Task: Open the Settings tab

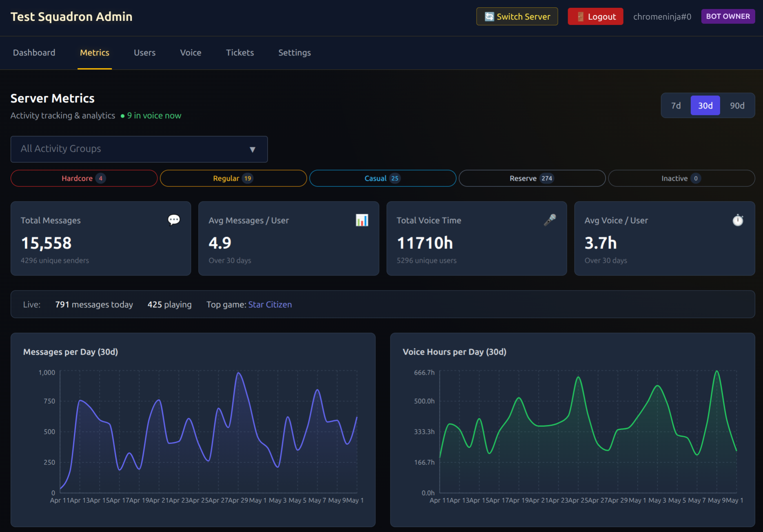Action: click(295, 53)
